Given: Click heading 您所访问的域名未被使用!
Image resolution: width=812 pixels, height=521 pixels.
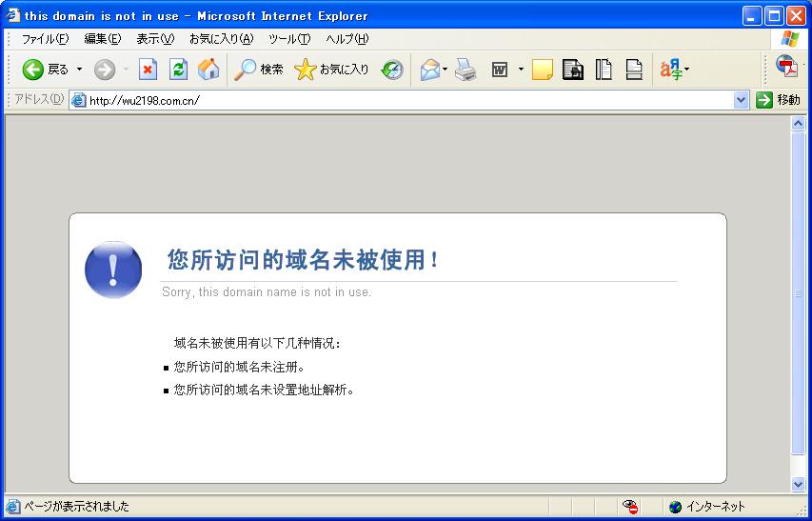Looking at the screenshot, I should (x=304, y=259).
